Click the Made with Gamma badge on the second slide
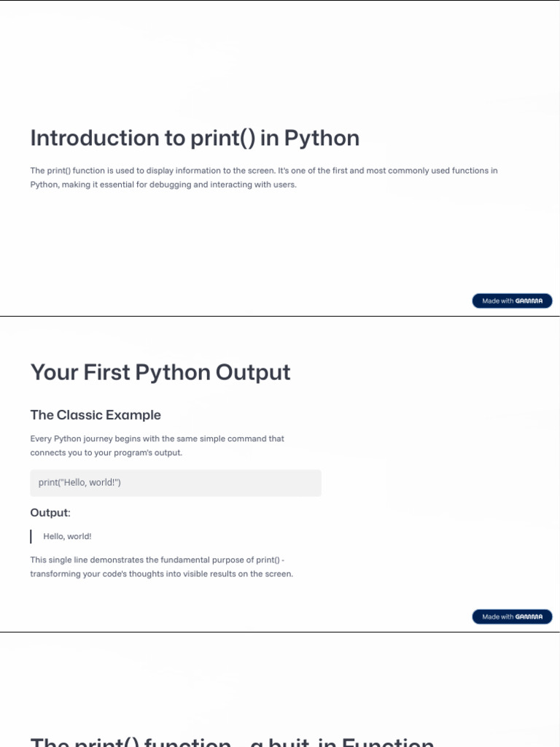Viewport: 560px width, 747px height. click(512, 617)
